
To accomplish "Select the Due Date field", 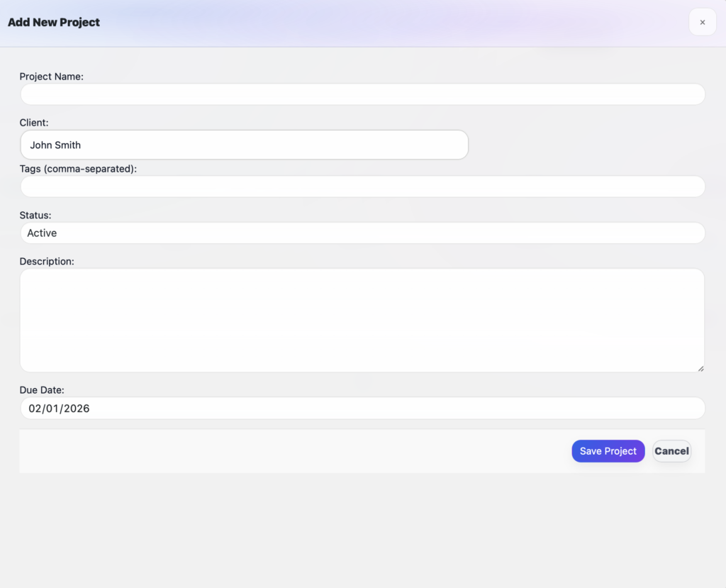I will [362, 408].
